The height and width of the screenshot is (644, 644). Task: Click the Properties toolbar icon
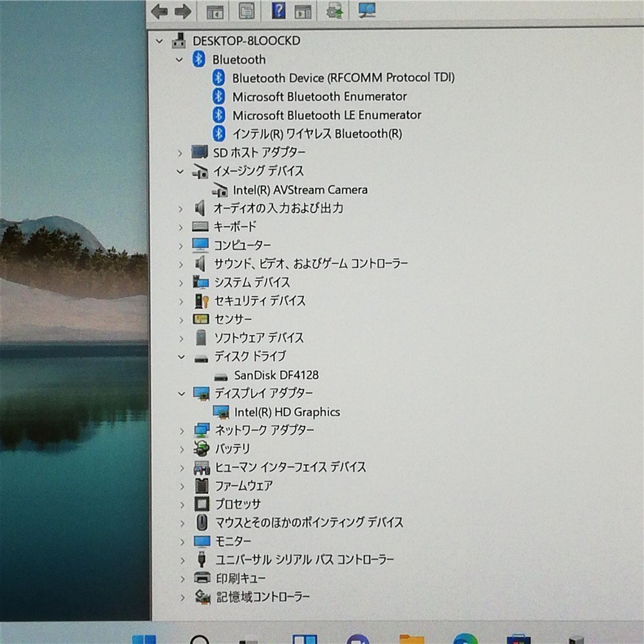(247, 11)
